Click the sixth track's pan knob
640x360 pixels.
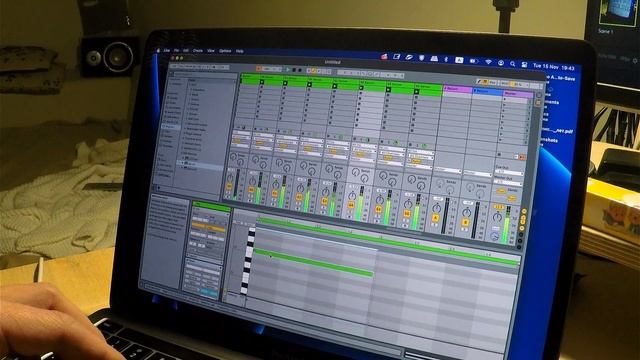(352, 196)
